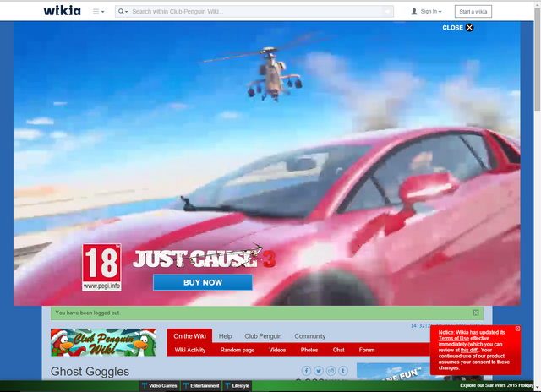Share on Tumblr icon

point(343,371)
